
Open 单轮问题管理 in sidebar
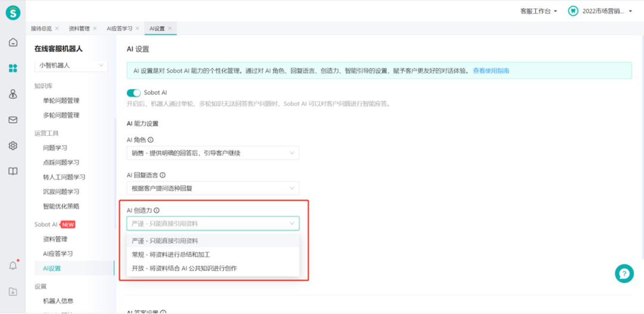click(61, 101)
